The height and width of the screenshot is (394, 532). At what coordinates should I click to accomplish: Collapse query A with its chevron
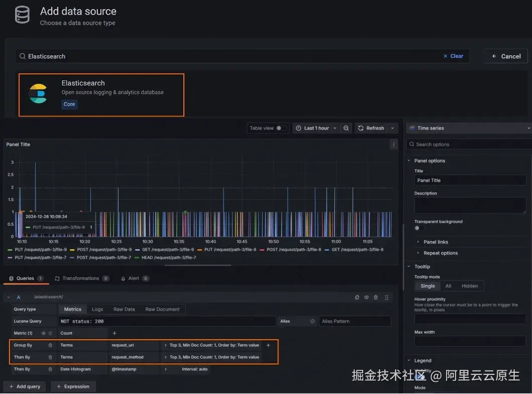(x=9, y=298)
